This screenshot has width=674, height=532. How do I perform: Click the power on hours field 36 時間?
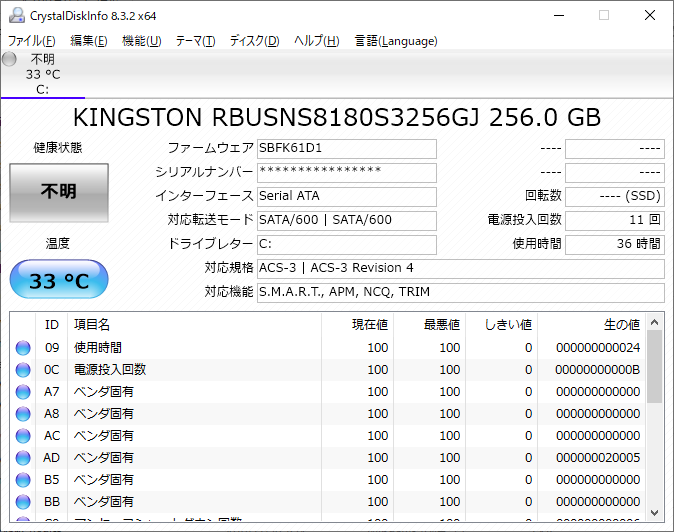pos(615,245)
